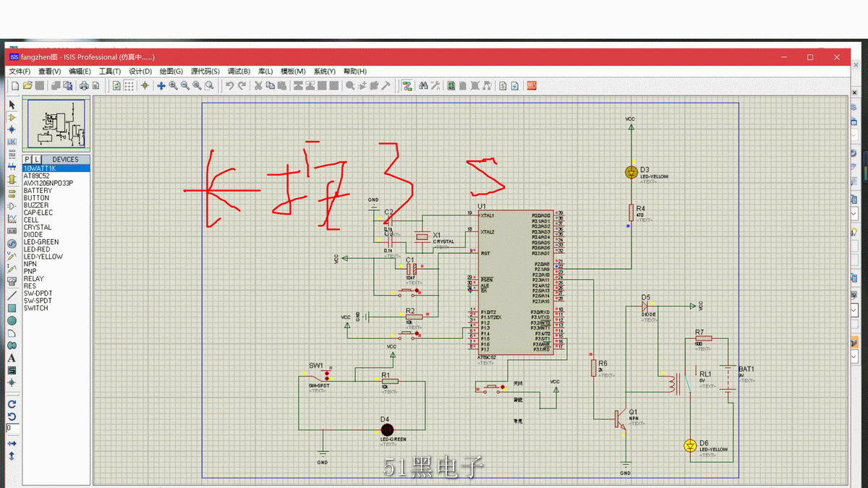Click the print icon in toolbar
868x488 pixels.
tap(84, 86)
